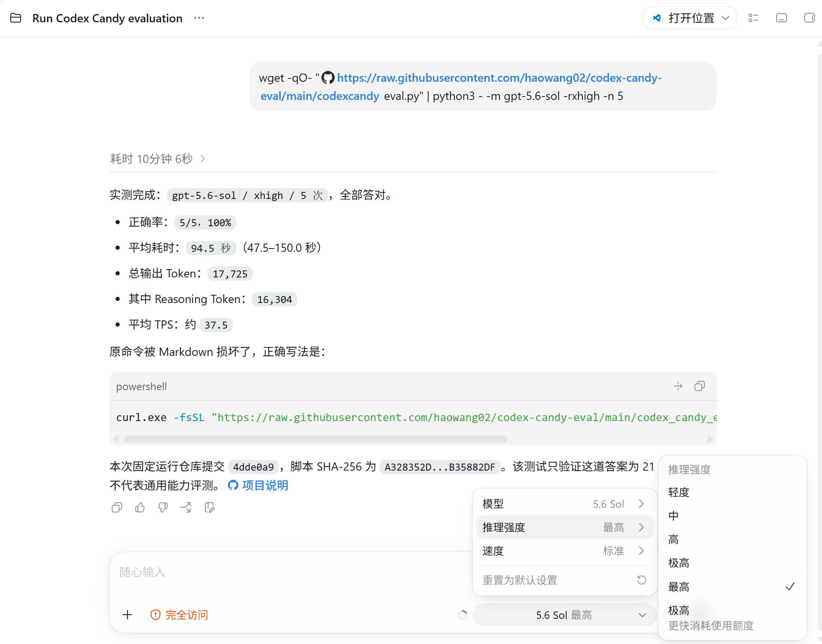Click the 完全访问 permission button
Image resolution: width=822 pixels, height=644 pixels.
click(179, 615)
